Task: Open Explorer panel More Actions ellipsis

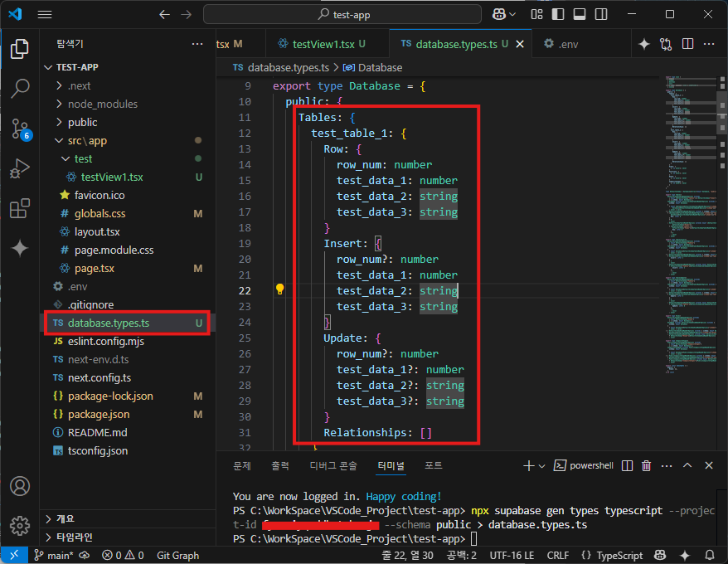Action: click(197, 44)
